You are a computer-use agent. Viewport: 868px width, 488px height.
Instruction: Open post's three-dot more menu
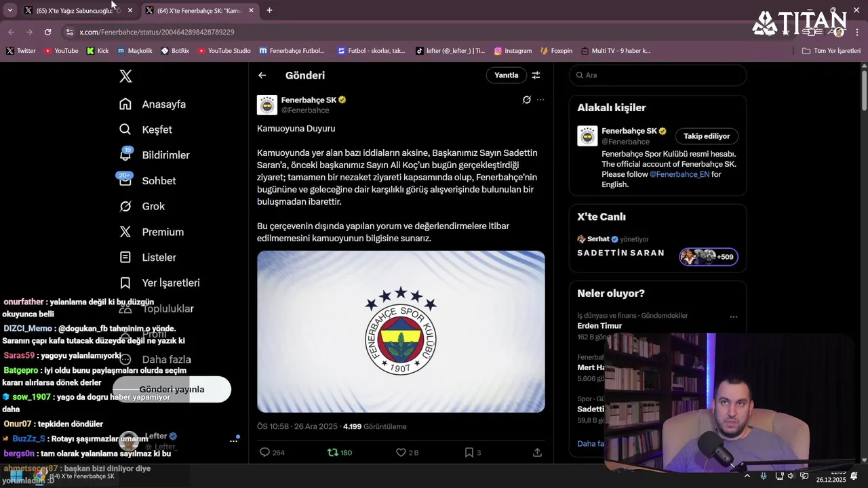tap(540, 100)
